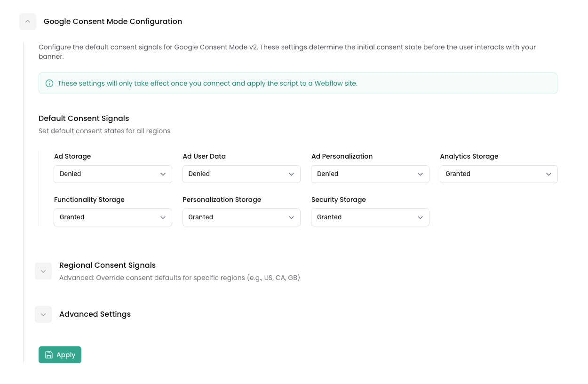
Task: Click the info icon in the Webflow notice
Action: click(x=49, y=83)
